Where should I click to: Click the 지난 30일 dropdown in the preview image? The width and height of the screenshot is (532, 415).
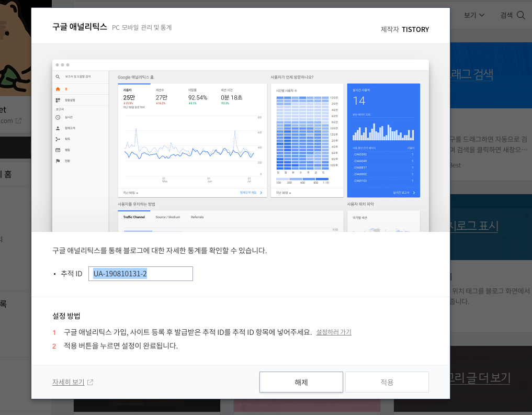[284, 193]
